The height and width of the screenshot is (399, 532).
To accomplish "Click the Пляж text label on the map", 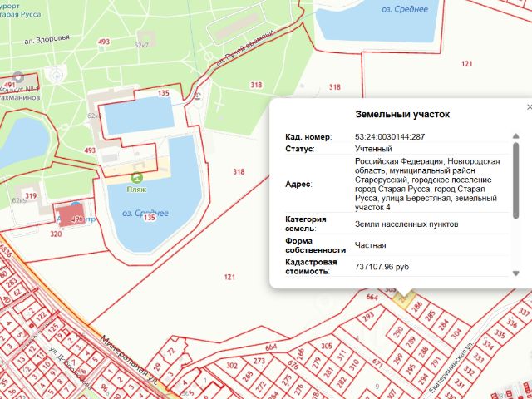I will (x=136, y=189).
